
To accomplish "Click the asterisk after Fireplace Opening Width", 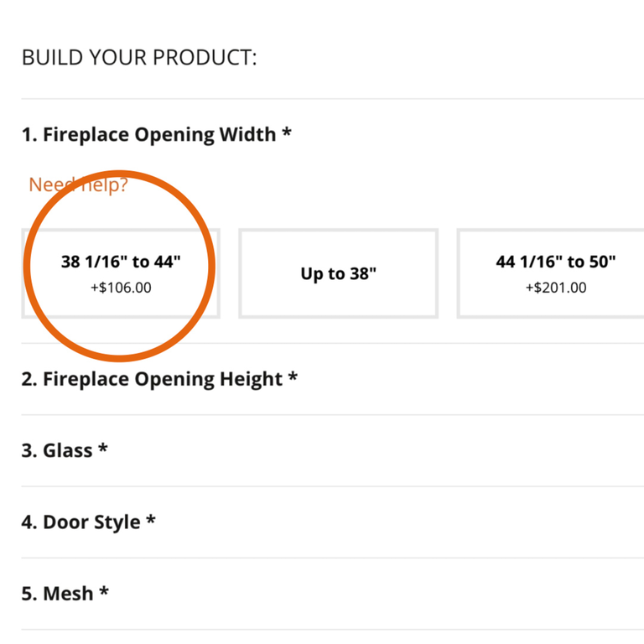I will click(x=287, y=132).
